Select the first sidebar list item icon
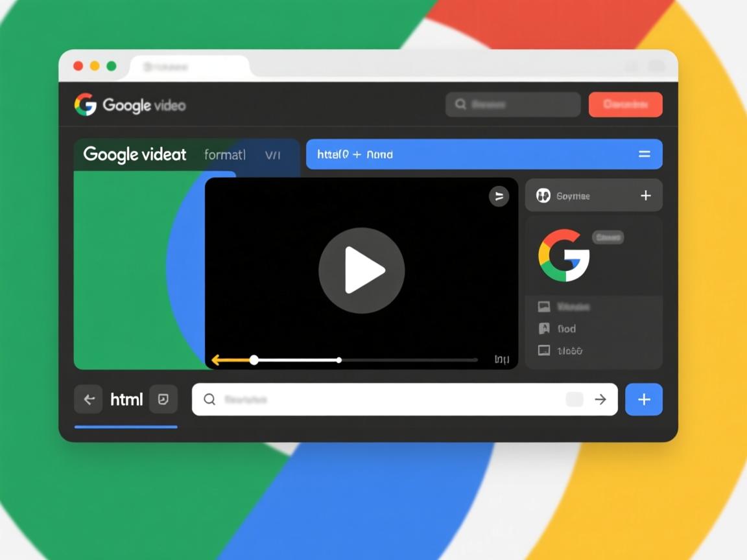This screenshot has height=560, width=747. point(544,307)
